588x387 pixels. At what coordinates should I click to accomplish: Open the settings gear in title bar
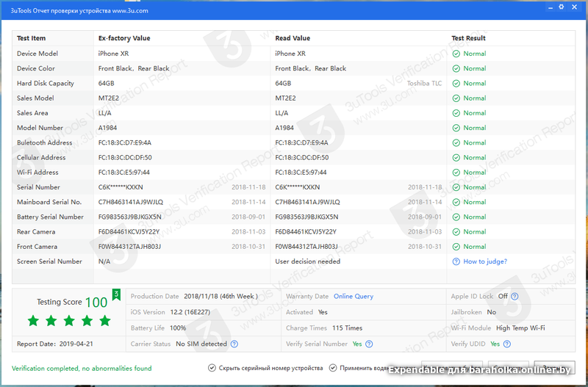tap(562, 7)
